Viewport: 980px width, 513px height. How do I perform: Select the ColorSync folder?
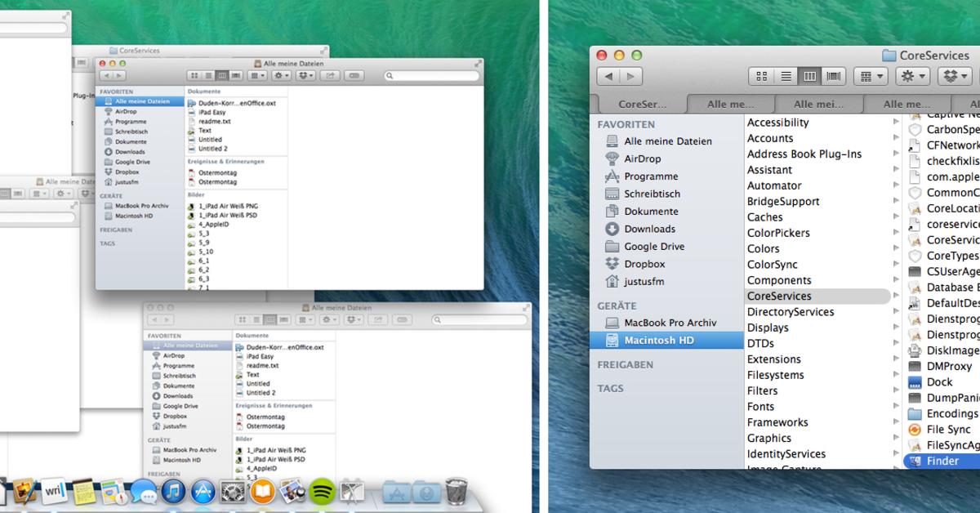(x=772, y=265)
